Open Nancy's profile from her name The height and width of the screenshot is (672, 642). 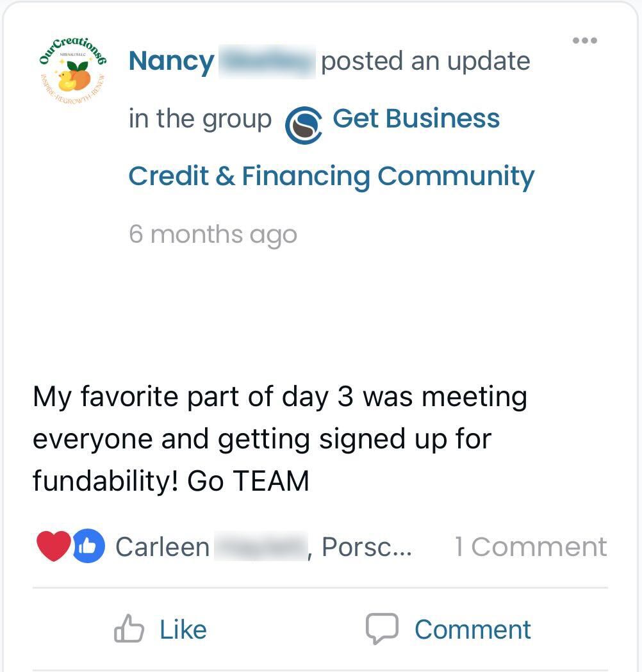click(171, 62)
